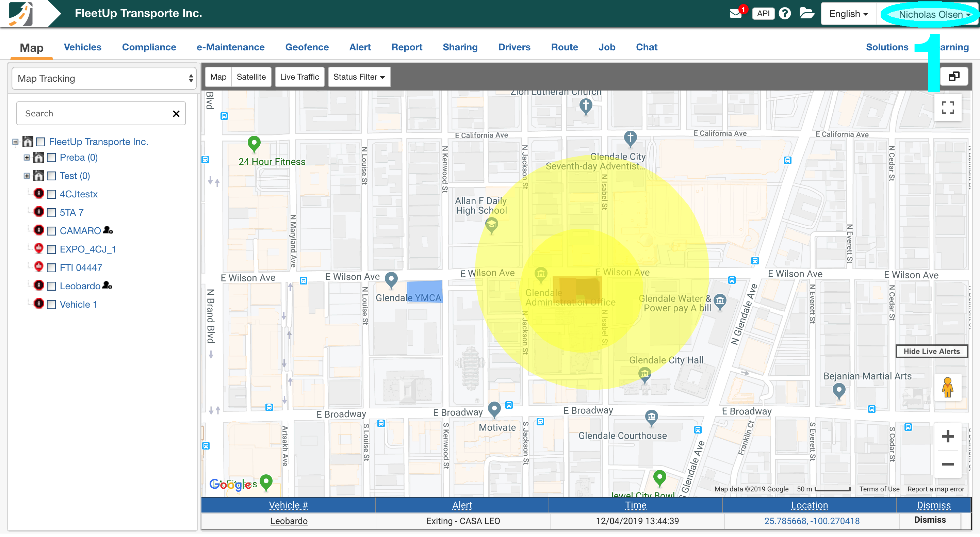The height and width of the screenshot is (537, 980).
Task: Open the English language dropdown
Action: point(848,14)
